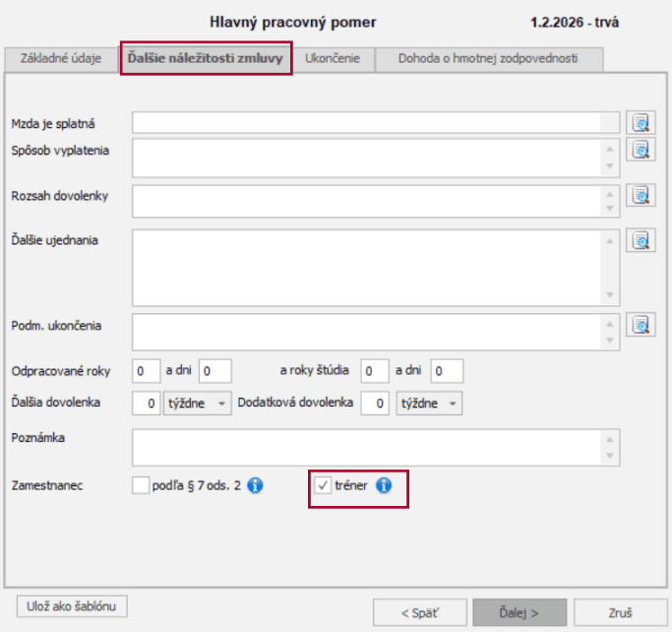672x632 pixels.
Task: Open lookup icon beside Rozsah dovolenky
Action: click(641, 195)
